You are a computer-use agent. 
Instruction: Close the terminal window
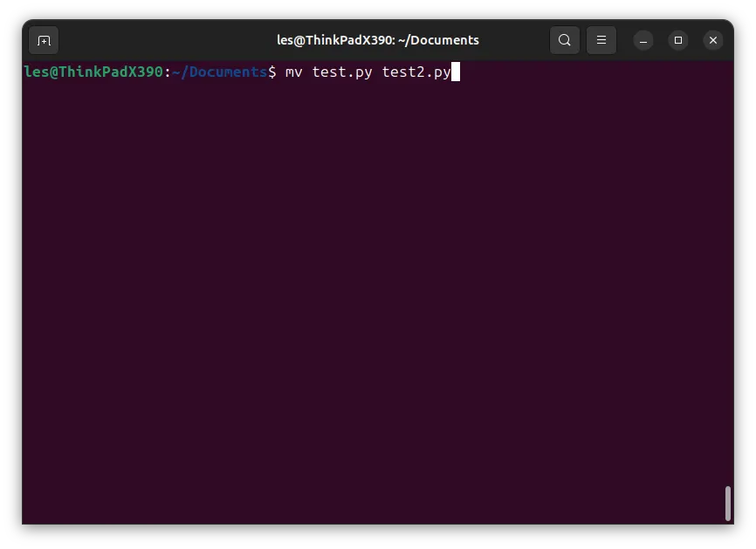click(x=713, y=40)
